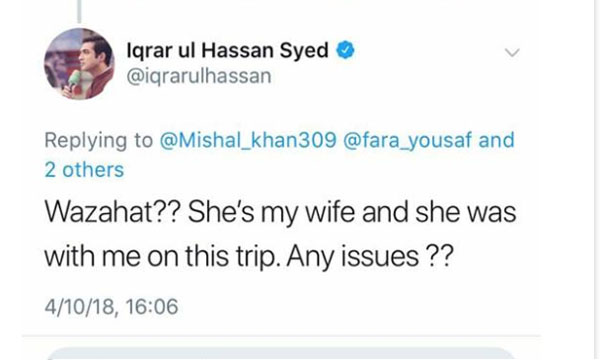
Task: Show the 'and 2 others' recipients
Action: pyautogui.click(x=280, y=155)
